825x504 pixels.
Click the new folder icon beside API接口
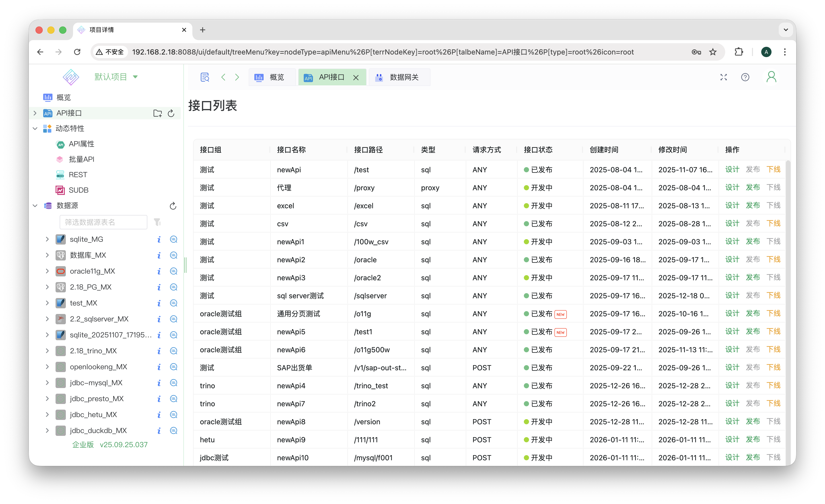pyautogui.click(x=157, y=113)
